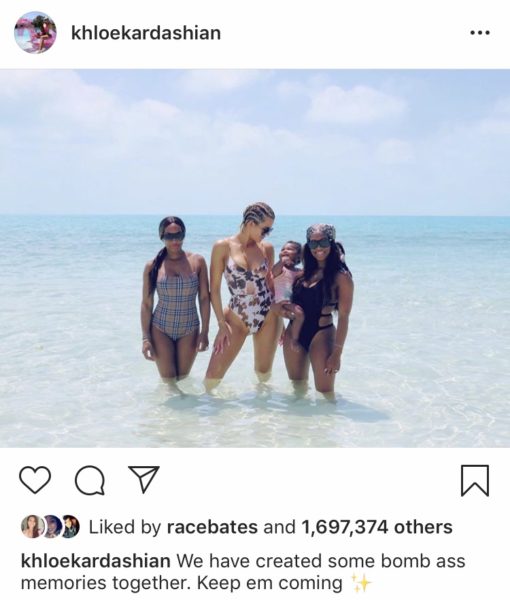Viewport: 510px width, 600px height.
Task: Open the khloekardashian profile picture at top
Action: [x=35, y=33]
